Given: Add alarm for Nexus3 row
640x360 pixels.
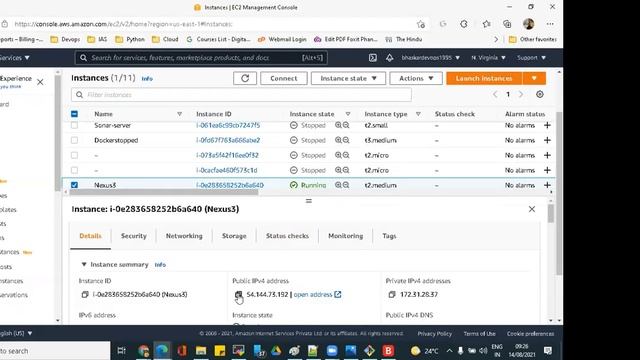Looking at the screenshot, I should pyautogui.click(x=547, y=185).
